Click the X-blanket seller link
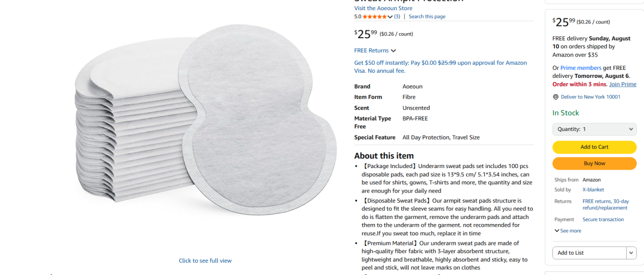The image size is (644, 275). click(x=593, y=189)
